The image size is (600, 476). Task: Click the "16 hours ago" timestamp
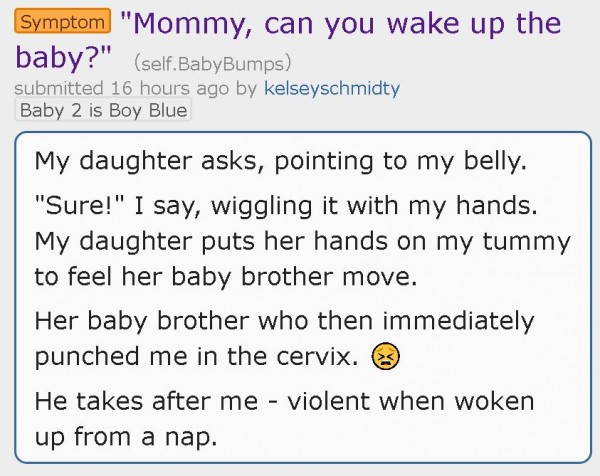[170, 88]
